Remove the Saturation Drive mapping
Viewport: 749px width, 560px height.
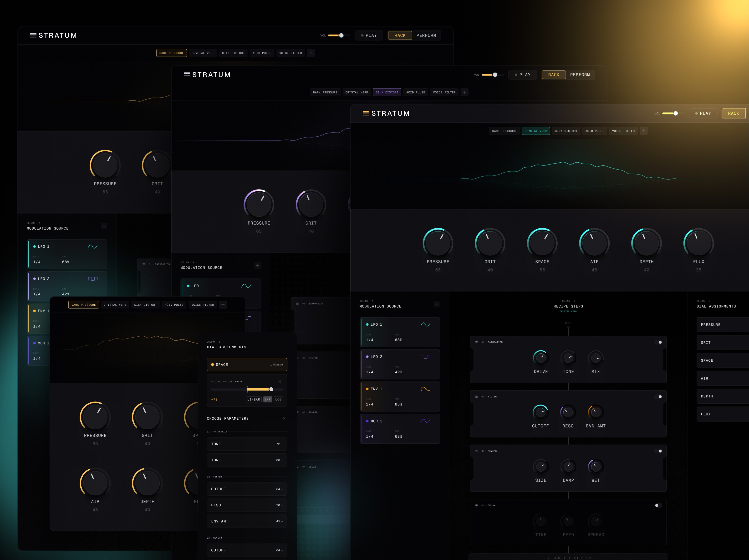click(x=280, y=381)
